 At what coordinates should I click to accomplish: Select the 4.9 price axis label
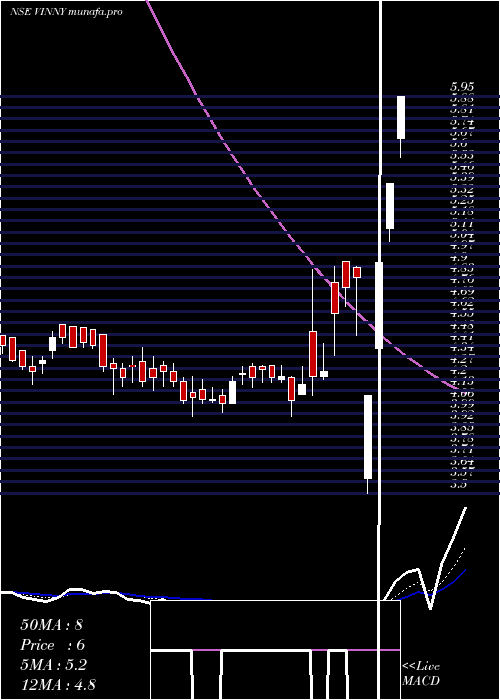[x=458, y=258]
